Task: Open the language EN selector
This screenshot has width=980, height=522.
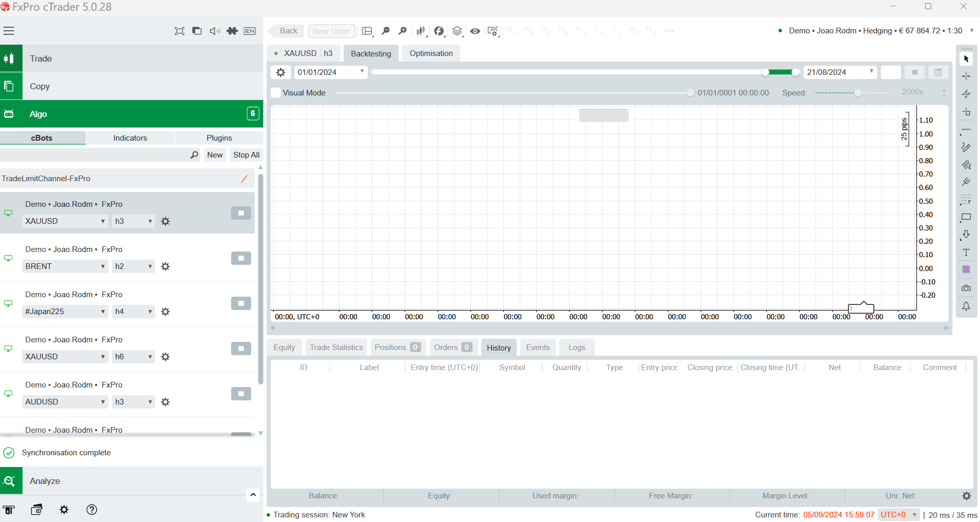Action: coord(250,31)
